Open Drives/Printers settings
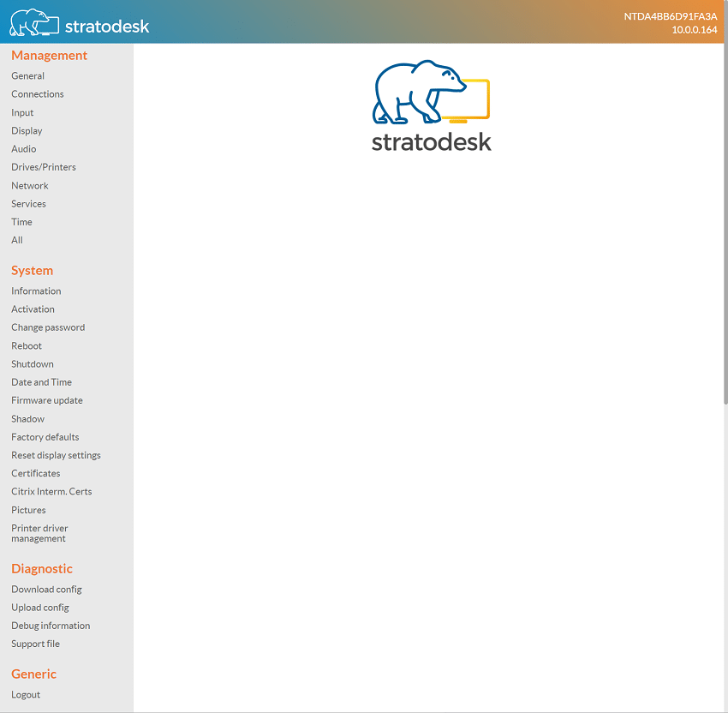 (44, 167)
